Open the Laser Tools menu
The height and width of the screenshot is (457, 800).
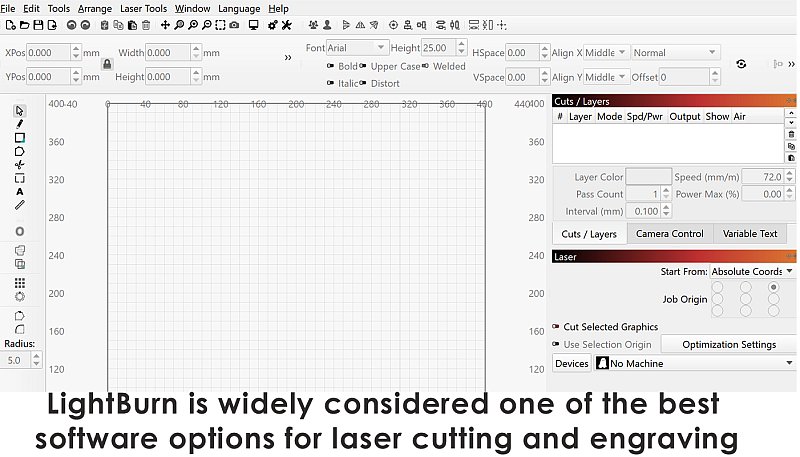click(x=143, y=8)
